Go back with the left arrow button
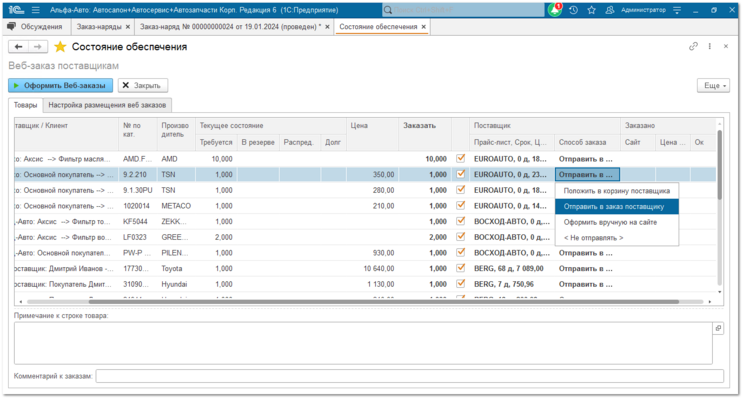Image resolution: width=743 pixels, height=399 pixels. pyautogui.click(x=18, y=46)
